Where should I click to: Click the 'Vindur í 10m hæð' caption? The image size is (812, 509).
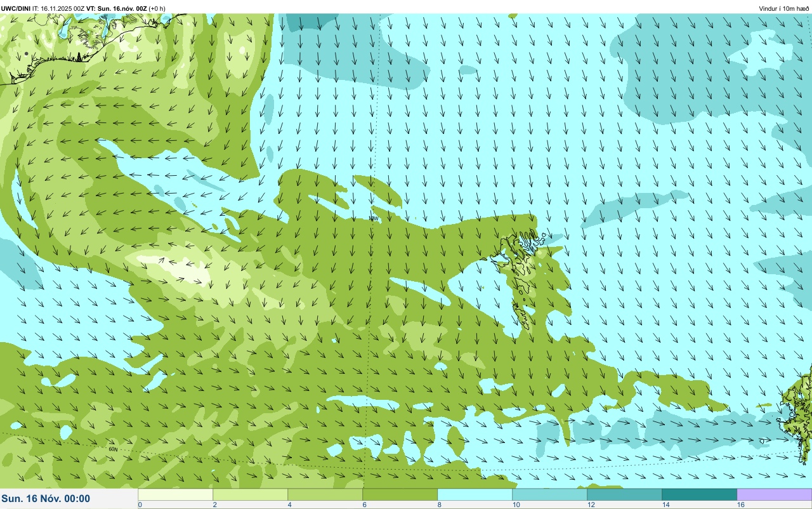(784, 8)
